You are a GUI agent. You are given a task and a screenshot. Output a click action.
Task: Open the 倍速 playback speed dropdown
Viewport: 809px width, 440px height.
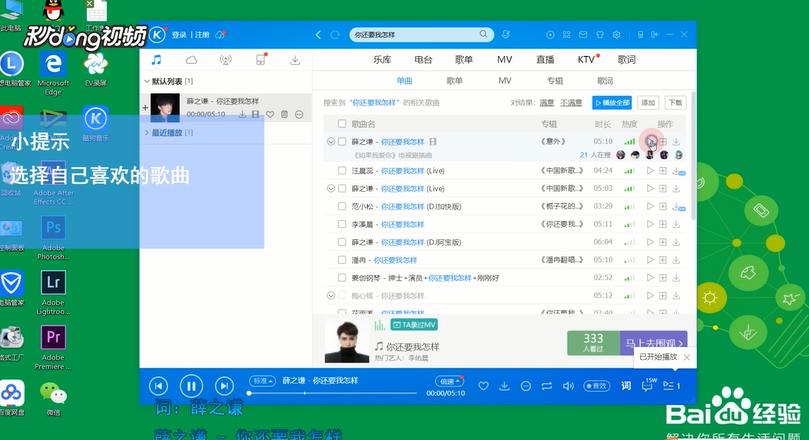pyautogui.click(x=449, y=381)
